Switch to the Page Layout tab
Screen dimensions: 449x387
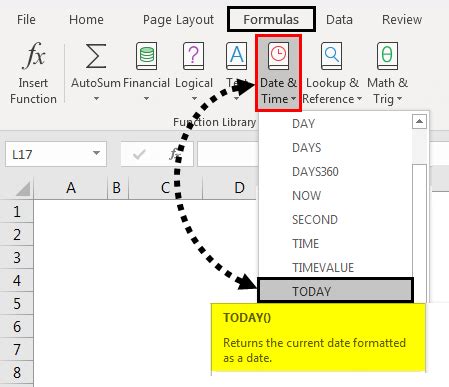[x=178, y=20]
